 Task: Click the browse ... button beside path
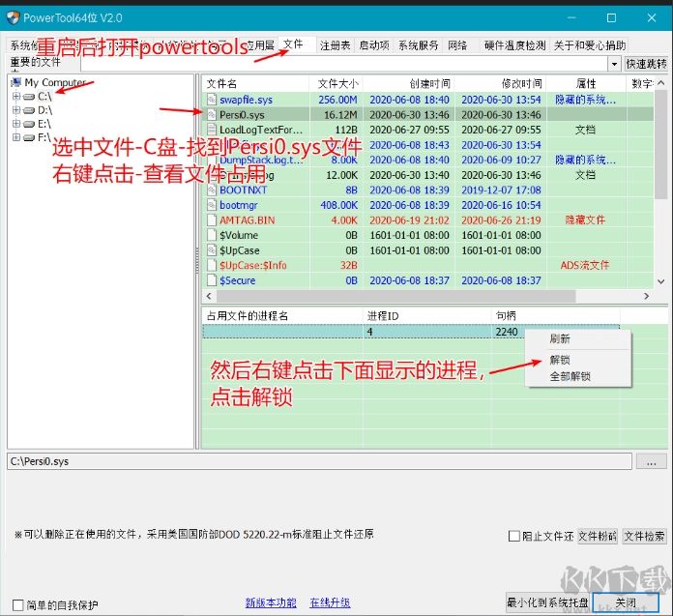tap(651, 462)
